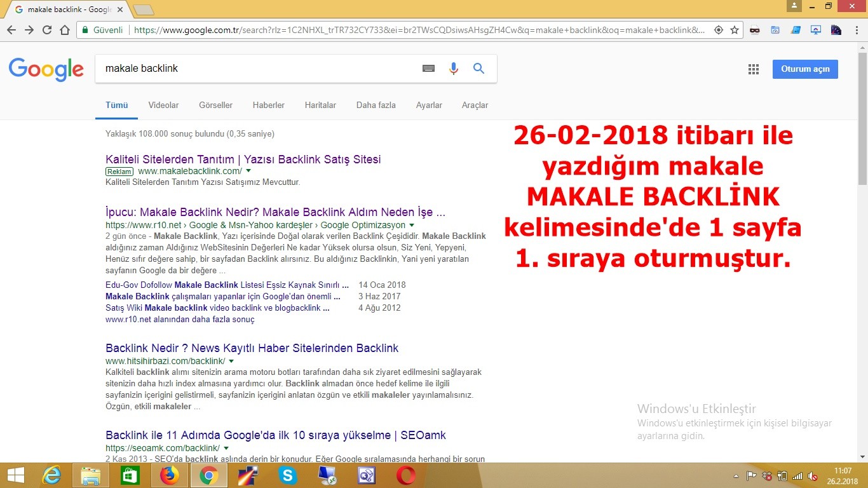Expand arrow beside hitsihirbazi.com URL

point(231,361)
